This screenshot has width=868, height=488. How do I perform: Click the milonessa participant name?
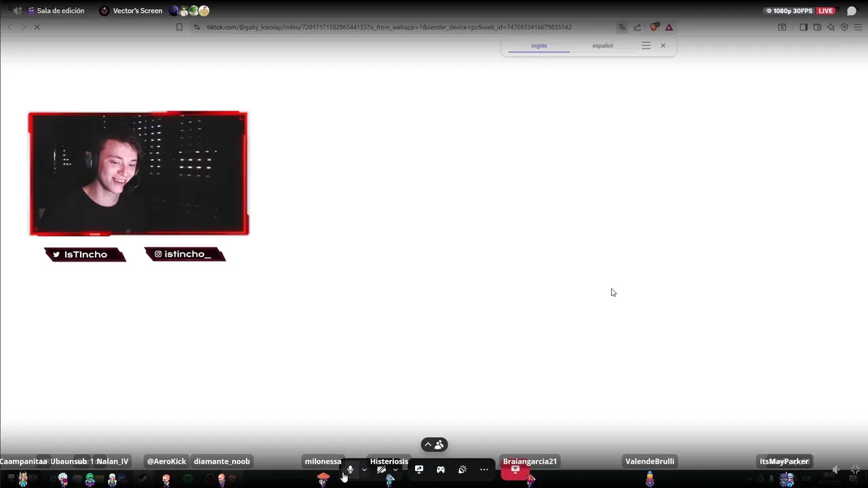coord(323,462)
